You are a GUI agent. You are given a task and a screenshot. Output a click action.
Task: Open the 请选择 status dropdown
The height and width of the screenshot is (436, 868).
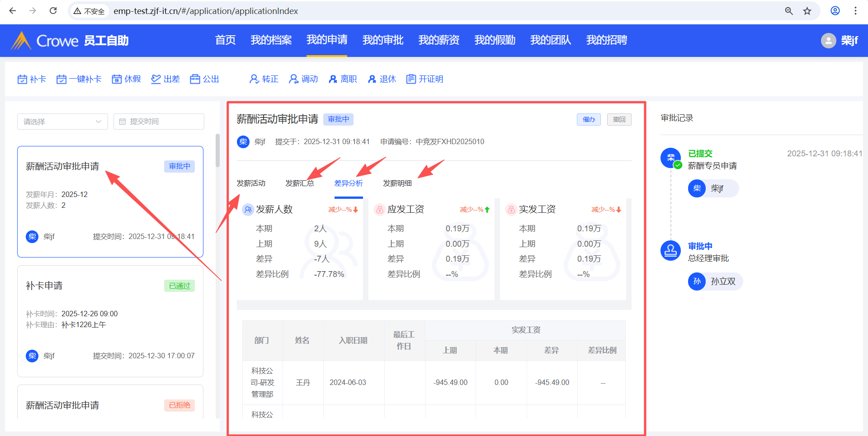[62, 122]
